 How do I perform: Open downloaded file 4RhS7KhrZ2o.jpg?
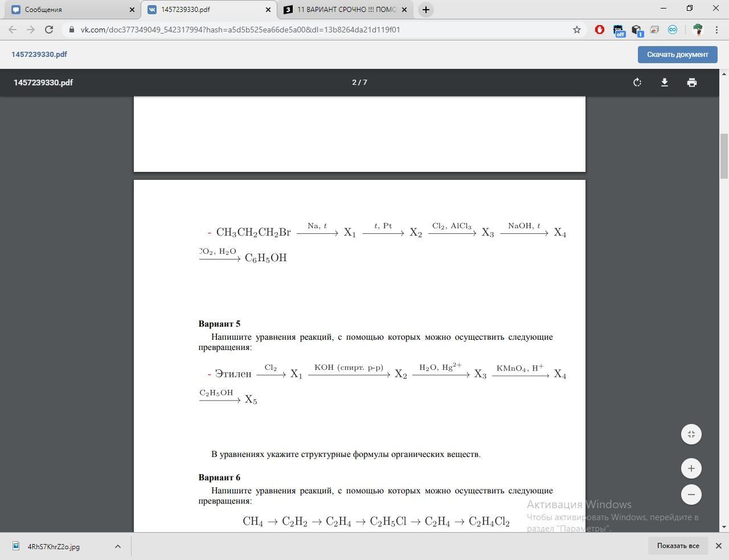(54, 546)
